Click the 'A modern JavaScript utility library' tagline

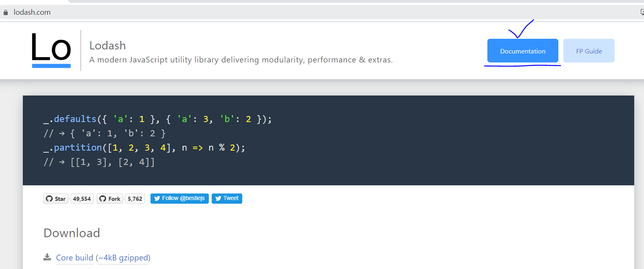(241, 60)
